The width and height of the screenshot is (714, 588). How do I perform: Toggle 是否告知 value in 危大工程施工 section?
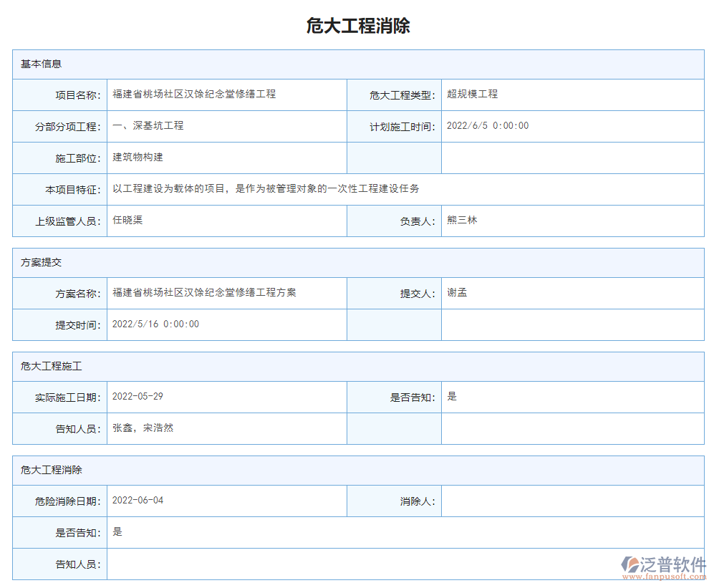(451, 397)
